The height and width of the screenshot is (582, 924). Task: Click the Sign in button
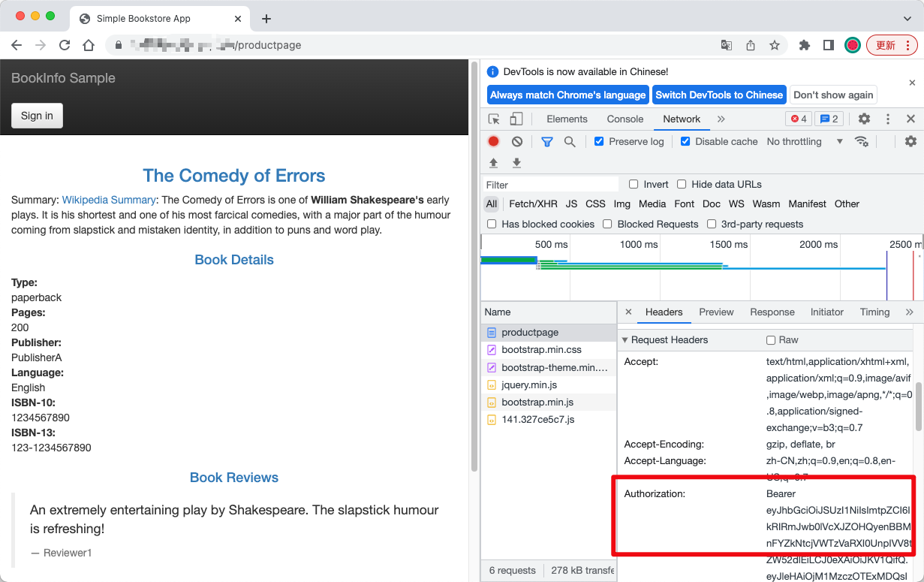37,116
